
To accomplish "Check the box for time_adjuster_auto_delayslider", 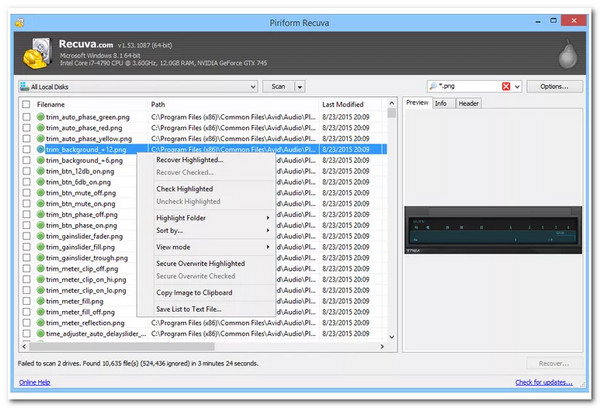I will coord(26,334).
